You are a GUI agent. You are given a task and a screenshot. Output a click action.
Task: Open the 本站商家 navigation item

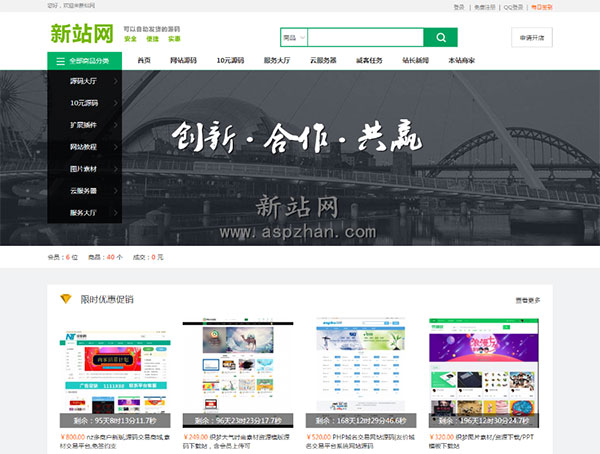pyautogui.click(x=461, y=60)
